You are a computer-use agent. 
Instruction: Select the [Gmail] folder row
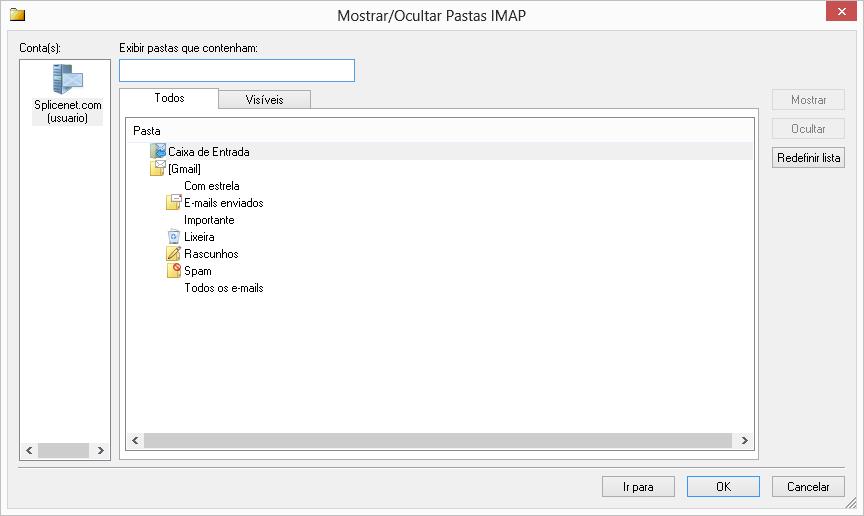coord(440,169)
